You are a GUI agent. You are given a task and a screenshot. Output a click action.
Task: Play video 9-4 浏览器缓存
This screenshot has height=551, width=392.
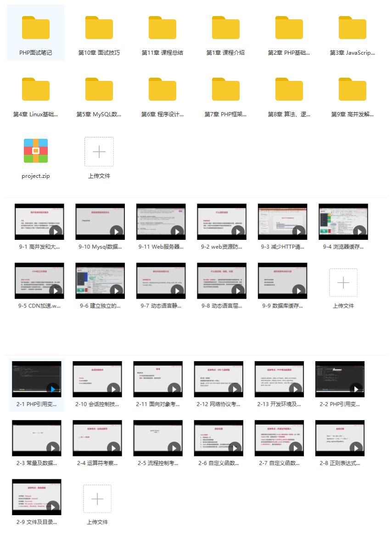coord(343,222)
